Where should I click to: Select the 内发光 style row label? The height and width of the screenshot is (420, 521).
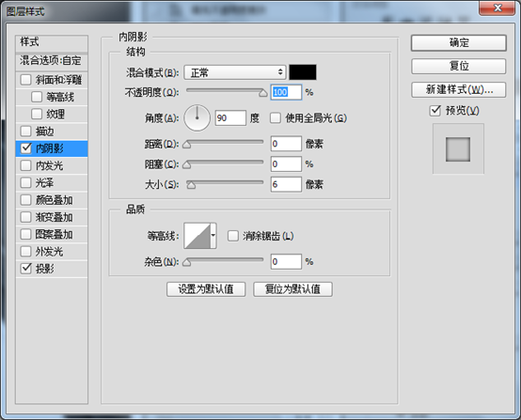49,165
